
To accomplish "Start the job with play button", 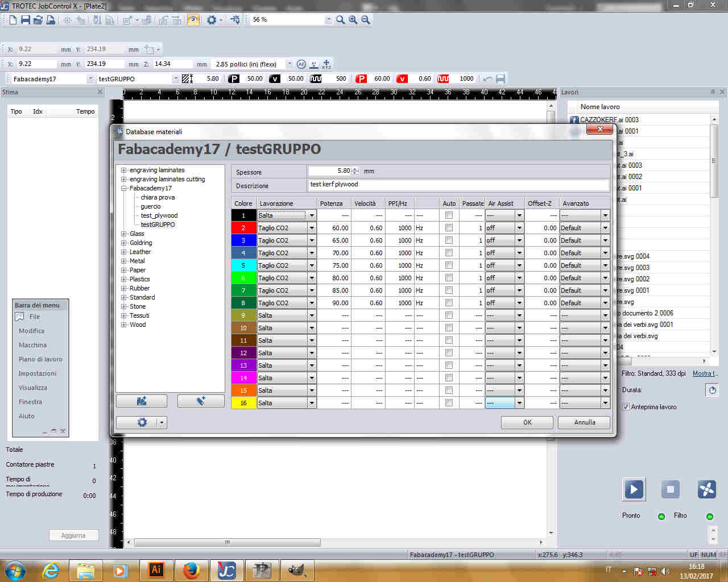I will tap(634, 489).
